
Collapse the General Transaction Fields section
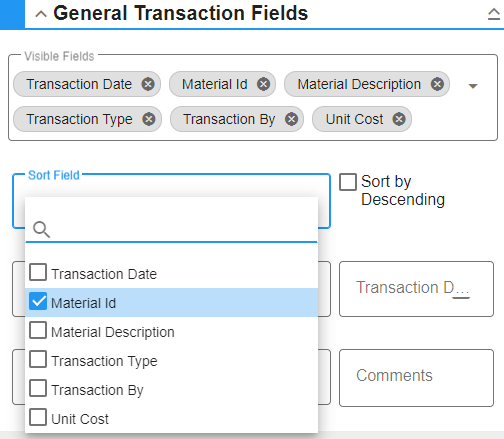coord(41,14)
